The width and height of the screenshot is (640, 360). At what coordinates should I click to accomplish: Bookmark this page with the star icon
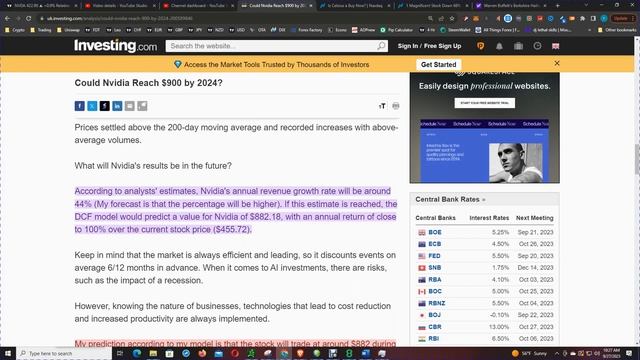(452, 18)
